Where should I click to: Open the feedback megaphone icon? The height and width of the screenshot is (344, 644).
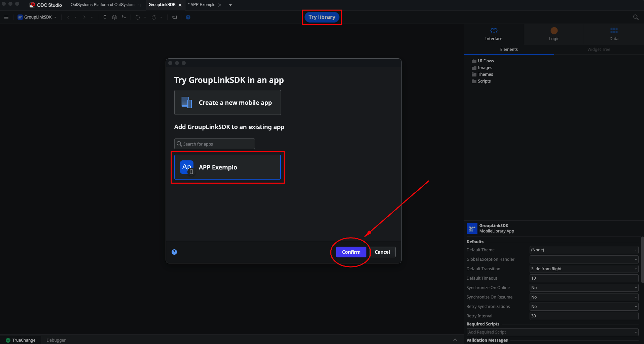[174, 17]
